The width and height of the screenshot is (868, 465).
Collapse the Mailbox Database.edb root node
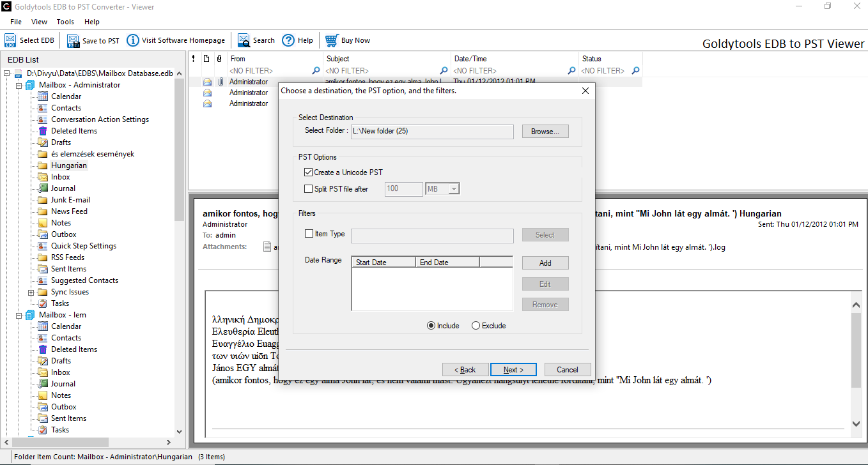click(7, 73)
